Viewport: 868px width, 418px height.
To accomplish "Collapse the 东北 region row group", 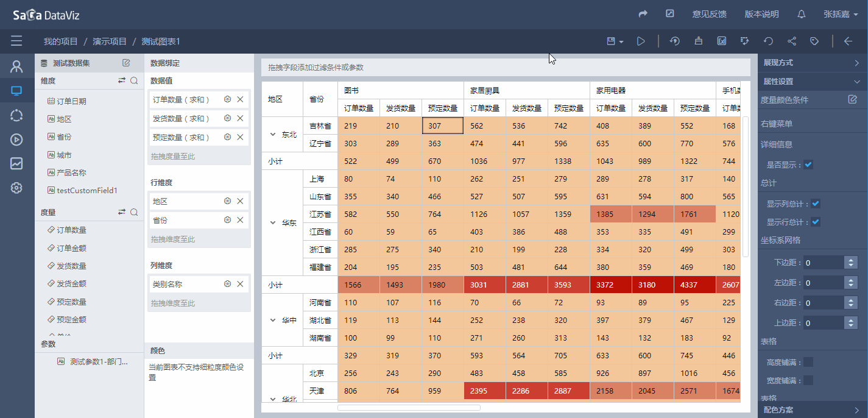I will coord(273,135).
